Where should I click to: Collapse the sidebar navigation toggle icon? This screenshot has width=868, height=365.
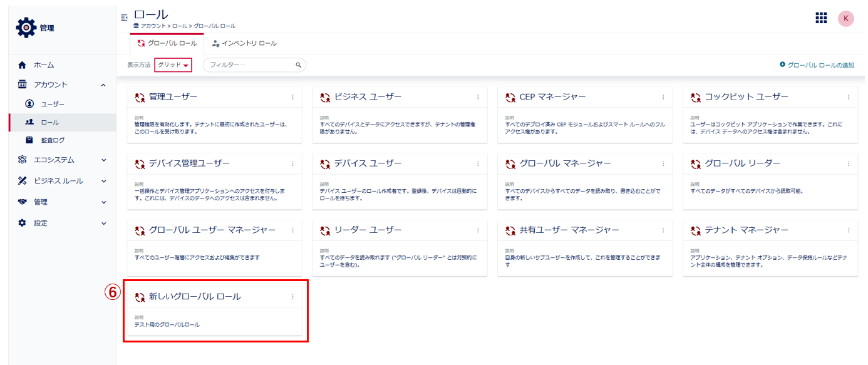coord(124,18)
